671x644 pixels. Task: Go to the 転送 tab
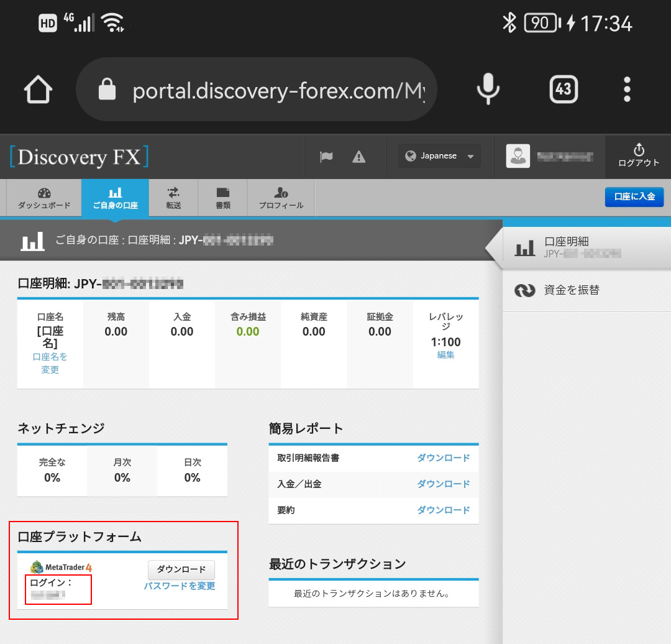point(173,198)
